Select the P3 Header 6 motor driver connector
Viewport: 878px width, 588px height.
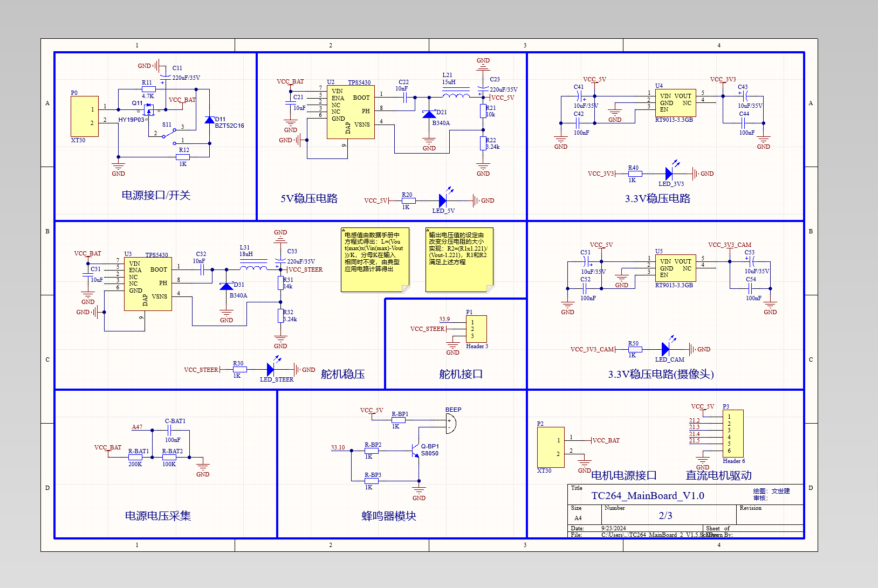[733, 434]
